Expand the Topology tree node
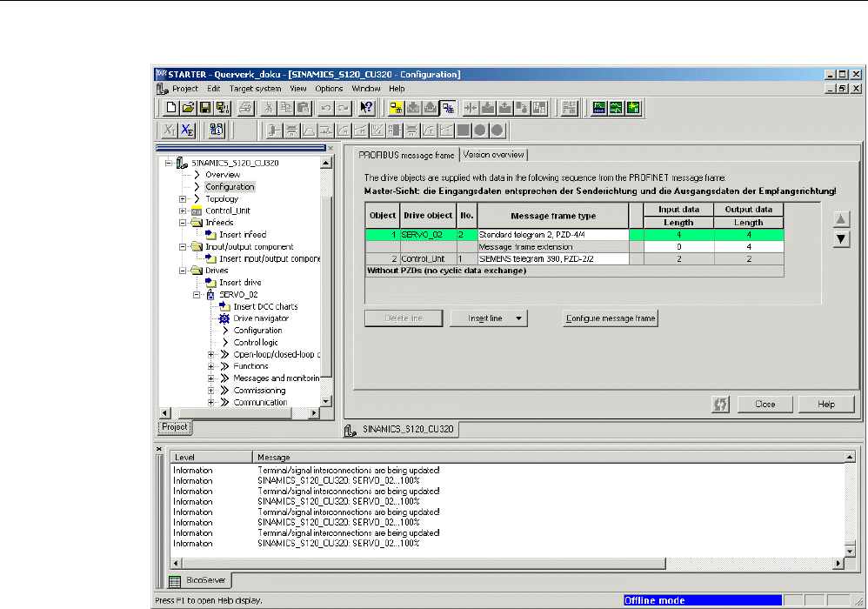The width and height of the screenshot is (868, 609). pyautogui.click(x=182, y=198)
